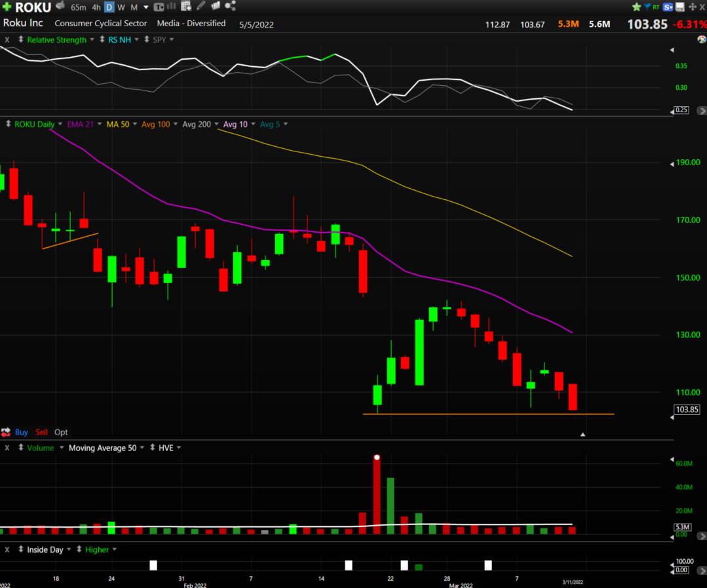Click the move-window arrows icon
Screen dimensions: 707x588
[693, 7]
